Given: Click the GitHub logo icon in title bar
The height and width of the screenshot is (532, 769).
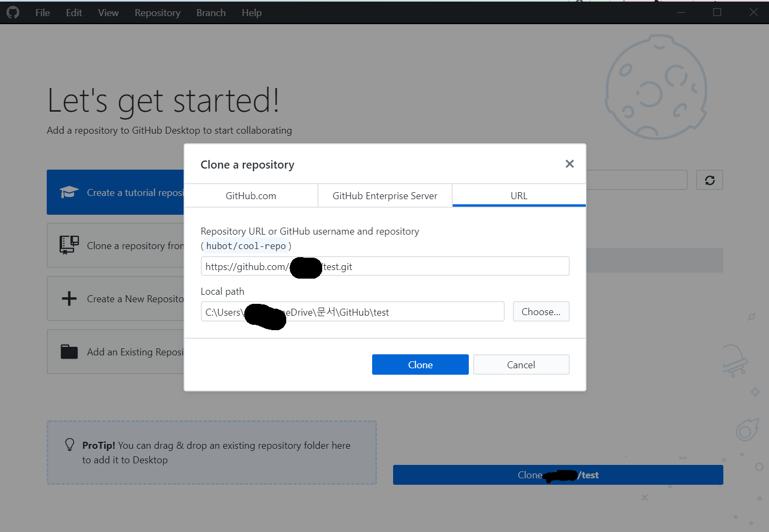Looking at the screenshot, I should point(13,12).
